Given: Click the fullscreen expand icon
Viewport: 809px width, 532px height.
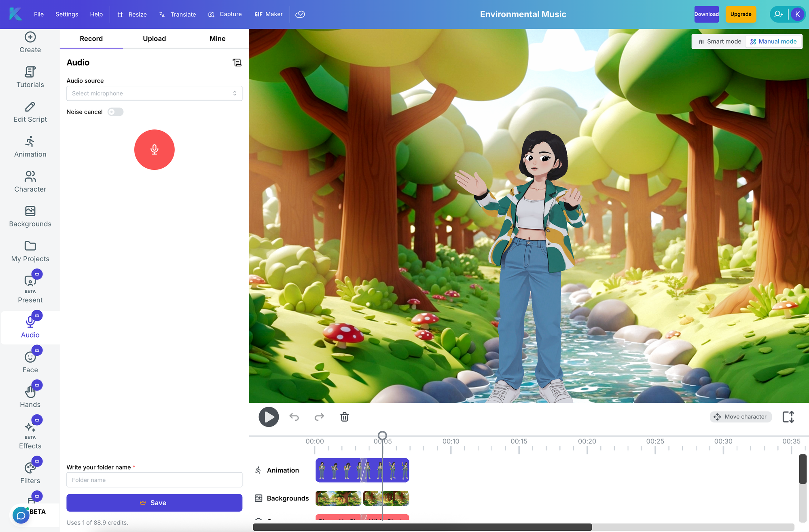Looking at the screenshot, I should click(788, 417).
